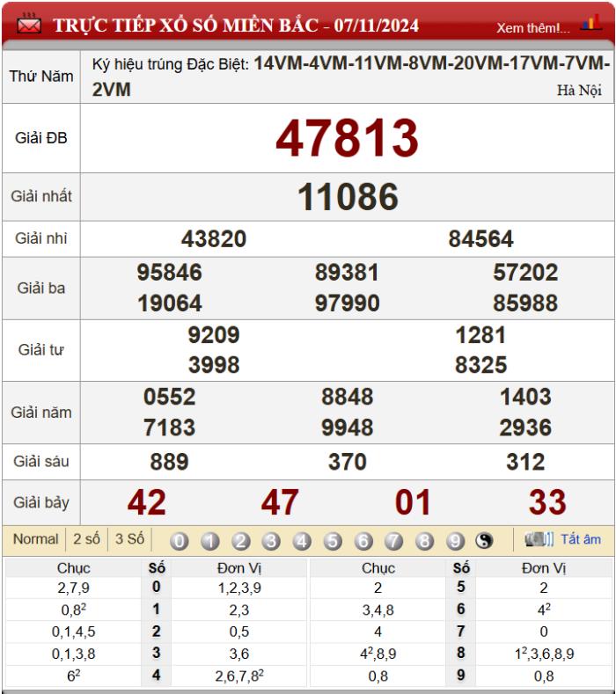Select fourth prize number 1281
Screen dimensions: 616x694
coord(481,334)
